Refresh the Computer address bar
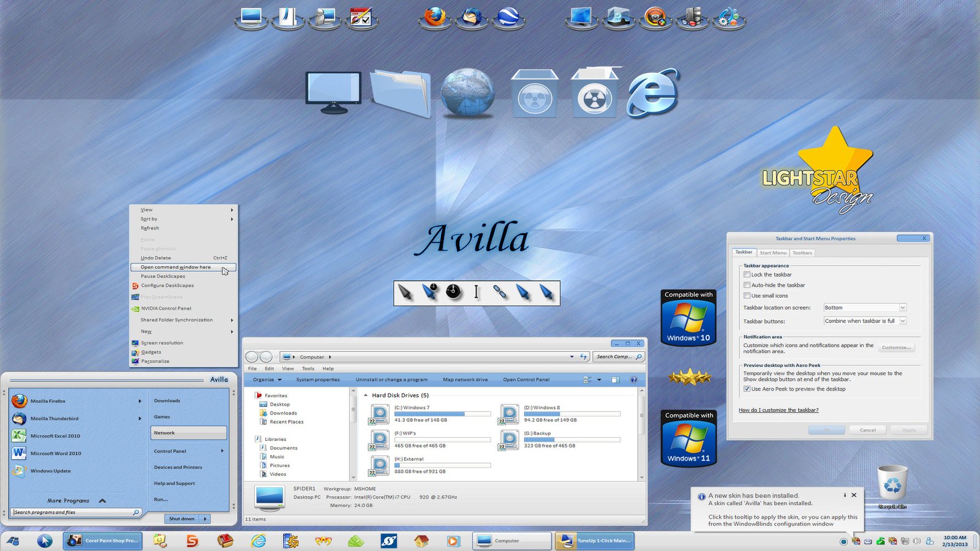 coord(583,357)
